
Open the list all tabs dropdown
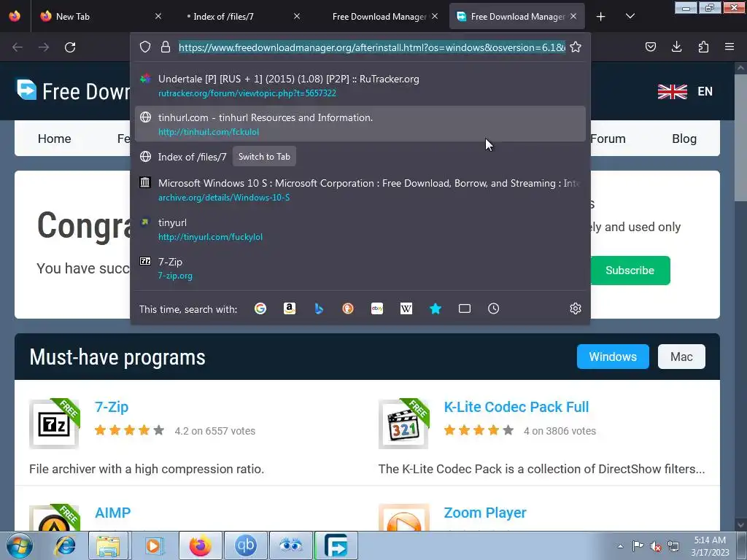click(x=630, y=17)
